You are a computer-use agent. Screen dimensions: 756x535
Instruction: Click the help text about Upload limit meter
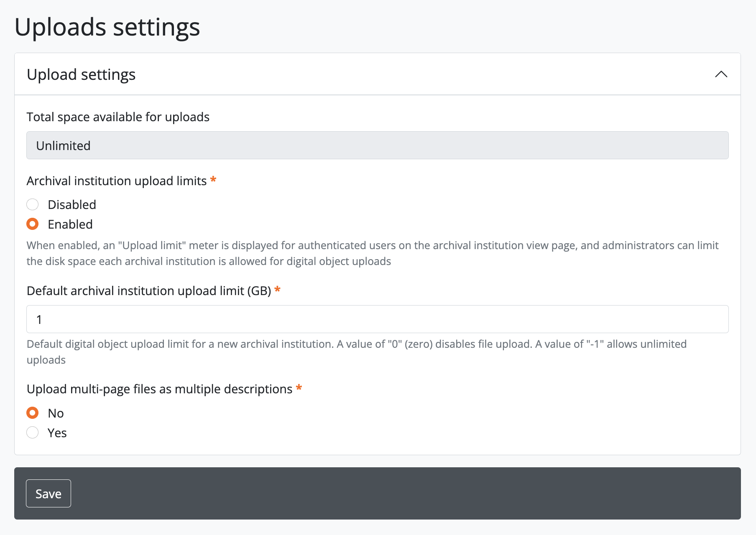[372, 253]
